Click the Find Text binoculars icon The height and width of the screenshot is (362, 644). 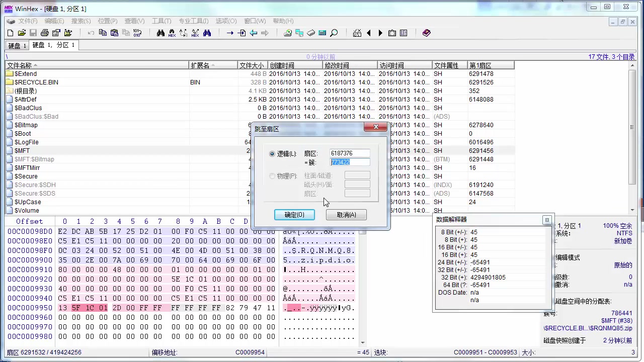[160, 33]
